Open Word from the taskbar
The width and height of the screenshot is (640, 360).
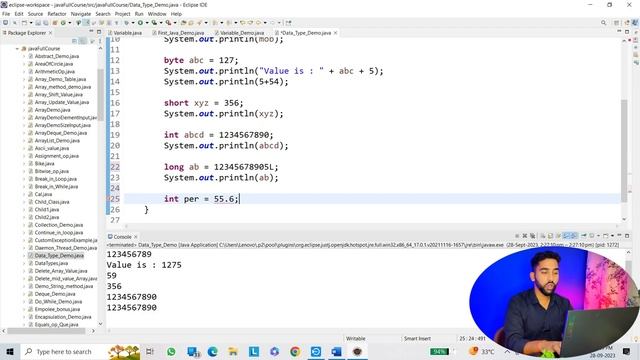click(x=337, y=351)
